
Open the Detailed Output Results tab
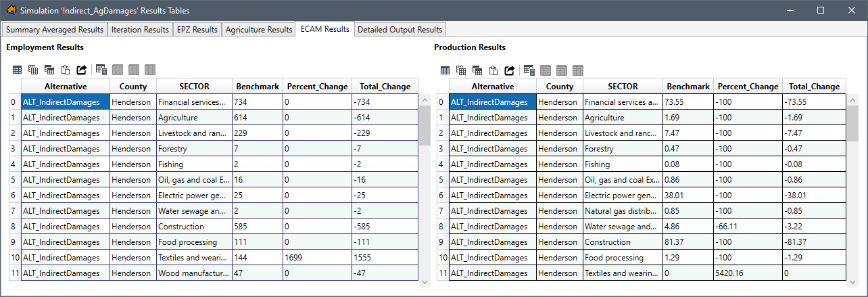400,30
